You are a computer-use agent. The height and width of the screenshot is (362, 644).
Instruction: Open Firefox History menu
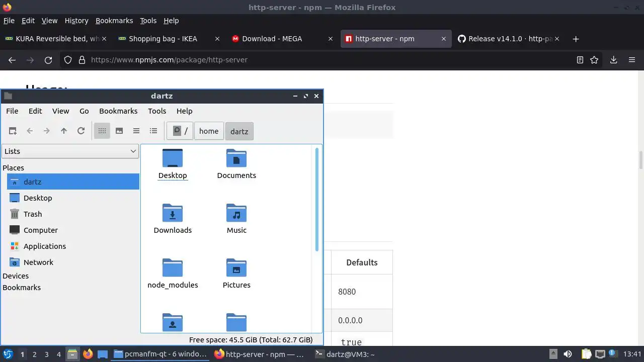[x=76, y=21]
